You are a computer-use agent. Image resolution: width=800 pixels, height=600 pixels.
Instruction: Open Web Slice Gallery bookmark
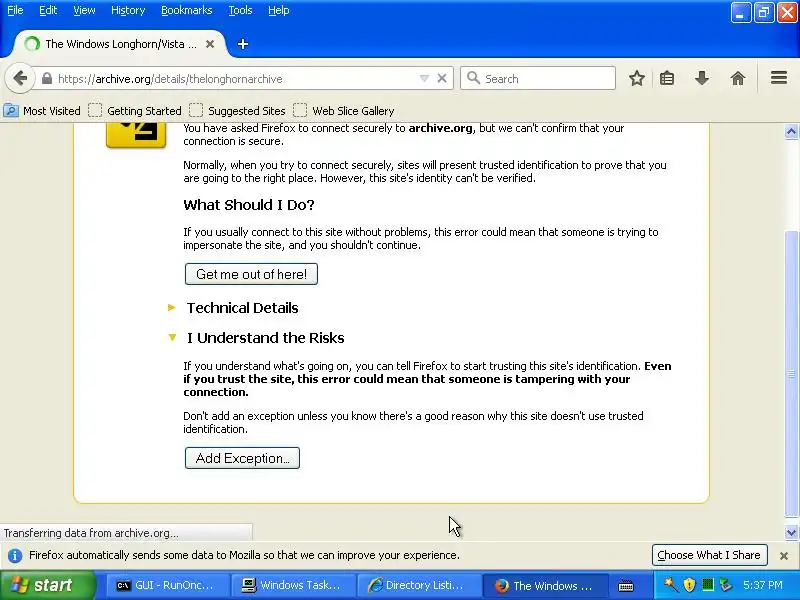tap(344, 111)
